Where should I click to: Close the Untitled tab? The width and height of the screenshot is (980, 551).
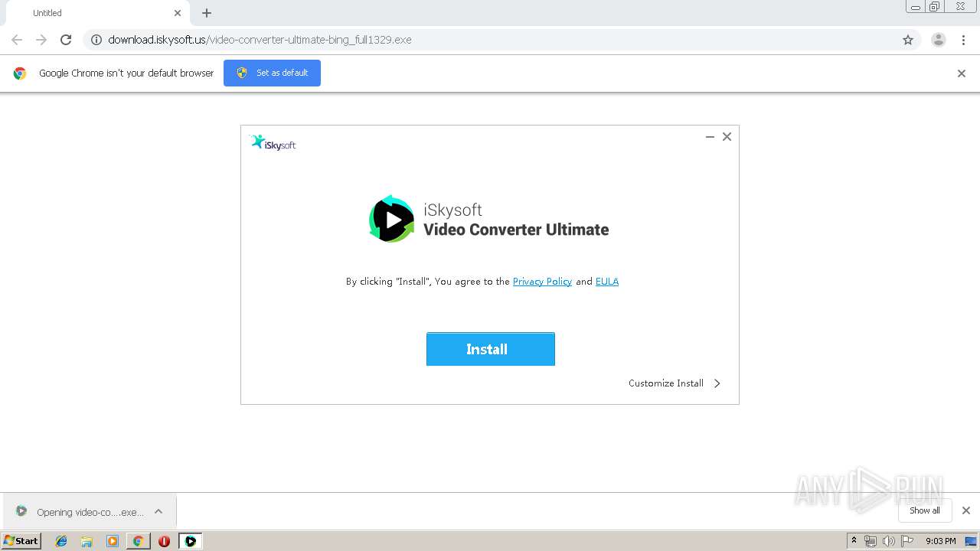(178, 13)
